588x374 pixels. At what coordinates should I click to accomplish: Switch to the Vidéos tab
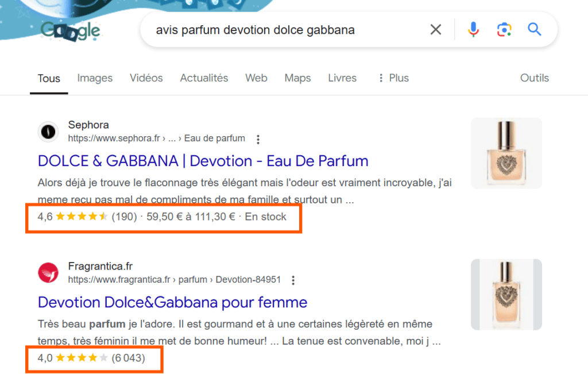click(x=146, y=78)
